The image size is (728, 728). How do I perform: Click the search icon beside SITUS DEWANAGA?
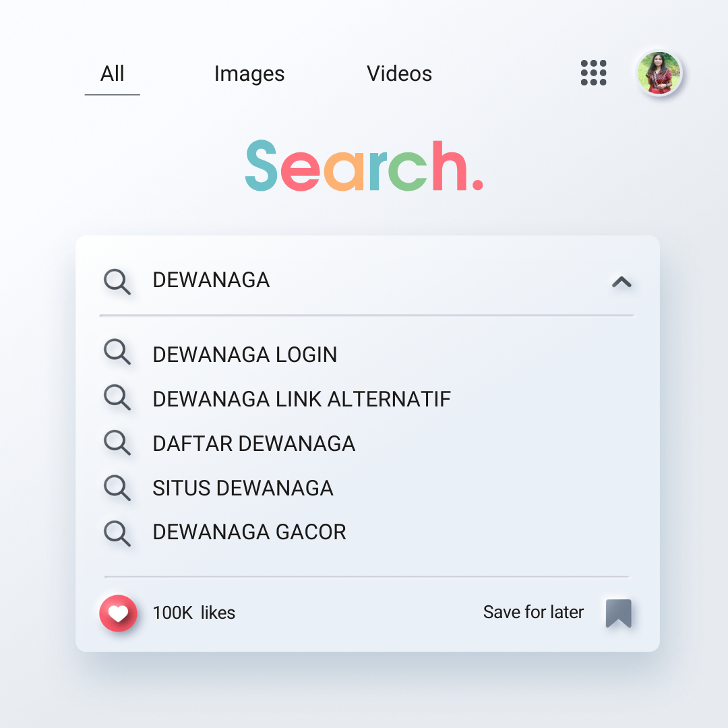[x=117, y=488]
